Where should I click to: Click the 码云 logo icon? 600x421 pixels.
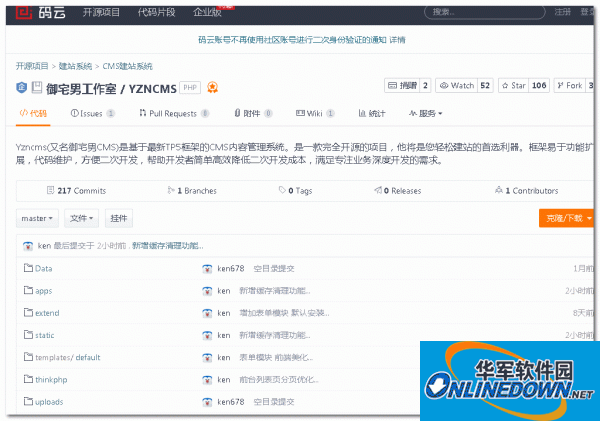24,12
